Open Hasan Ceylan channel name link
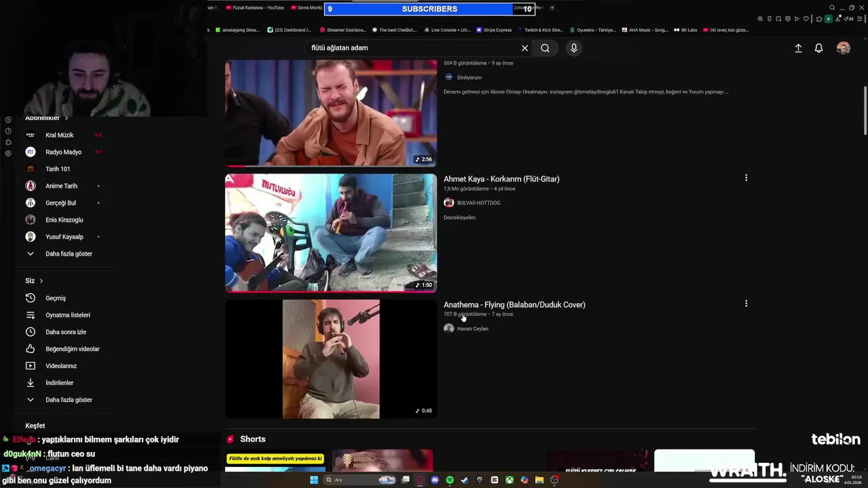The width and height of the screenshot is (868, 488). coord(473,329)
